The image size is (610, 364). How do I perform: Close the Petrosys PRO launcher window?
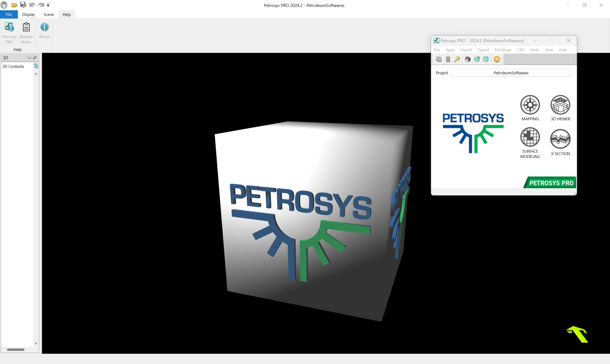click(569, 40)
